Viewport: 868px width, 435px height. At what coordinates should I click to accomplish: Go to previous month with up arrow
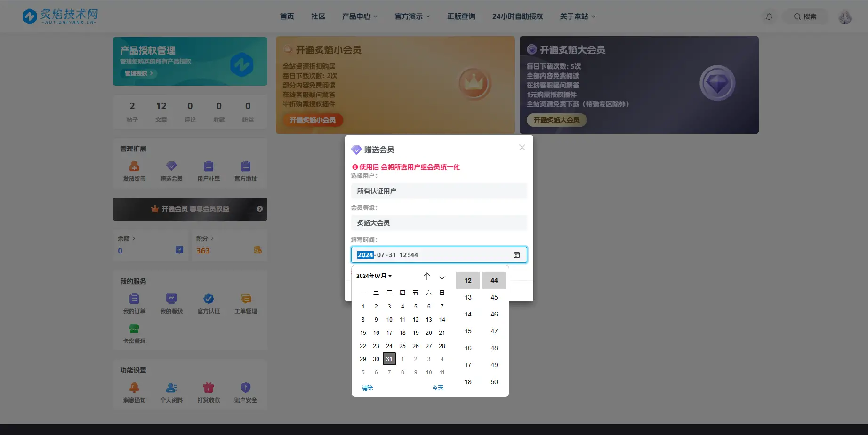click(x=426, y=276)
